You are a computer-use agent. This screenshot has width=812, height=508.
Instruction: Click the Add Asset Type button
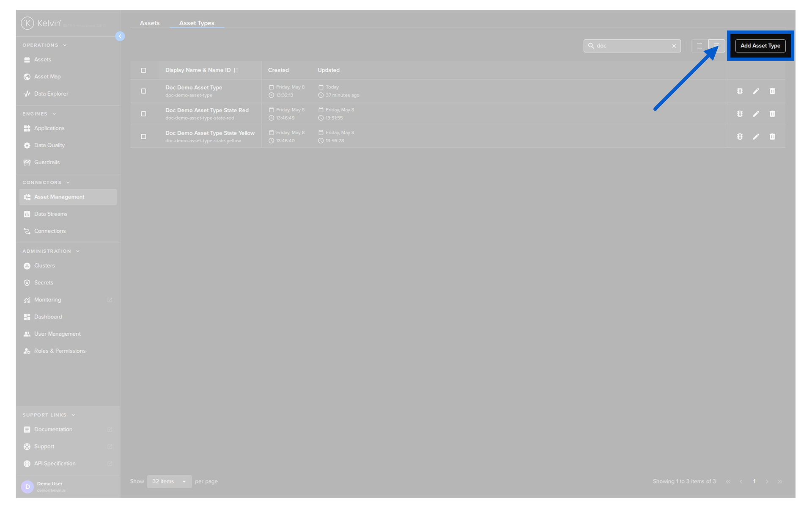(760, 46)
